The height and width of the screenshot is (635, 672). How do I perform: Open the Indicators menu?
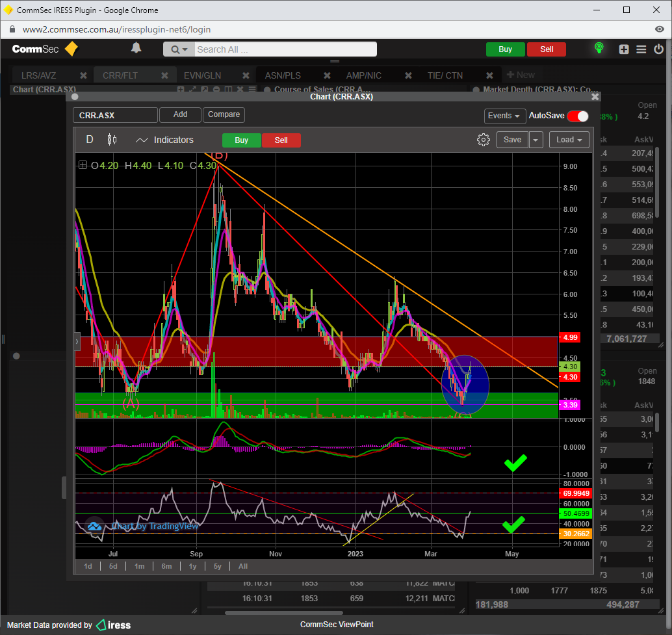click(164, 140)
